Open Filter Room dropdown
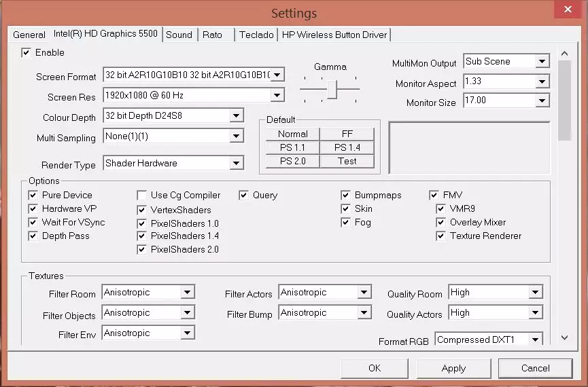Image resolution: width=588 pixels, height=387 pixels. coord(188,292)
